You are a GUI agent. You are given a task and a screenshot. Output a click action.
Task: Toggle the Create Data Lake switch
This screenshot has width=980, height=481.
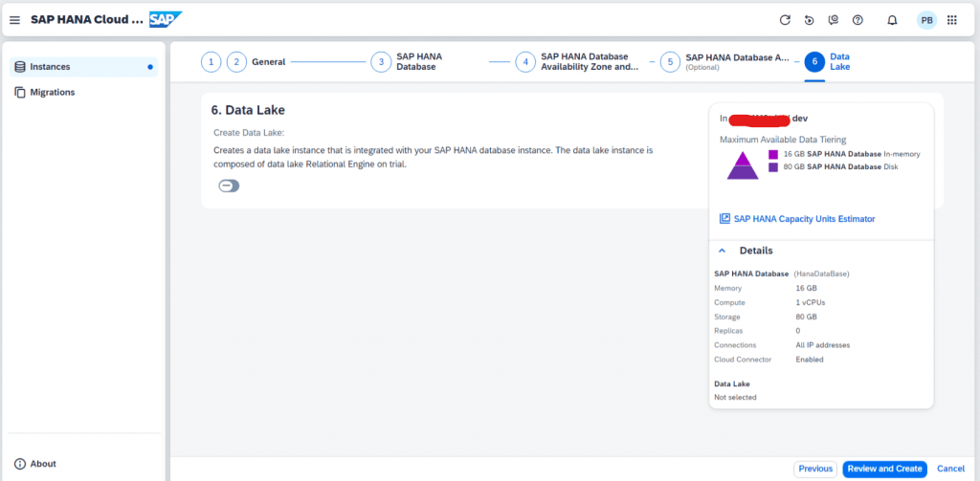tap(229, 186)
